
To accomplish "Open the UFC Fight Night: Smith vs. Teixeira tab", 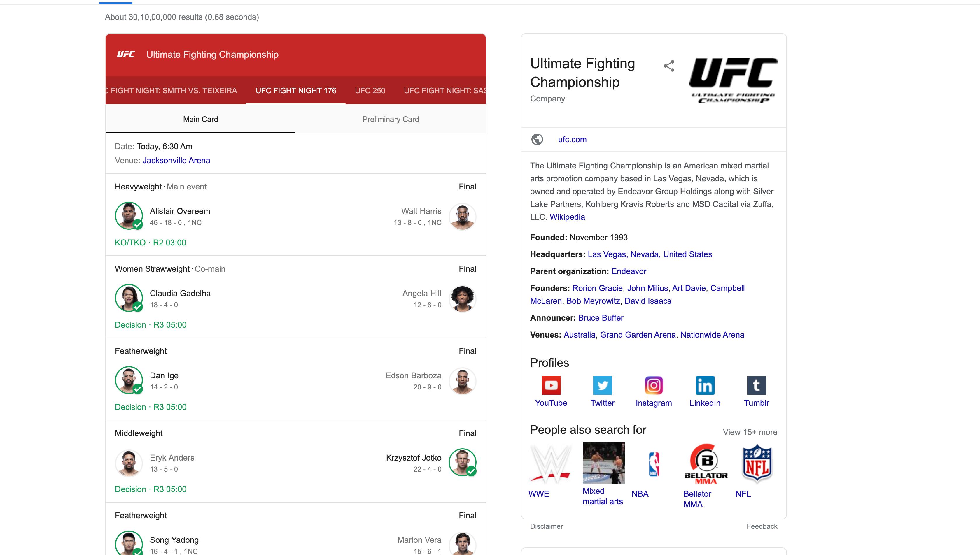I will pos(171,91).
